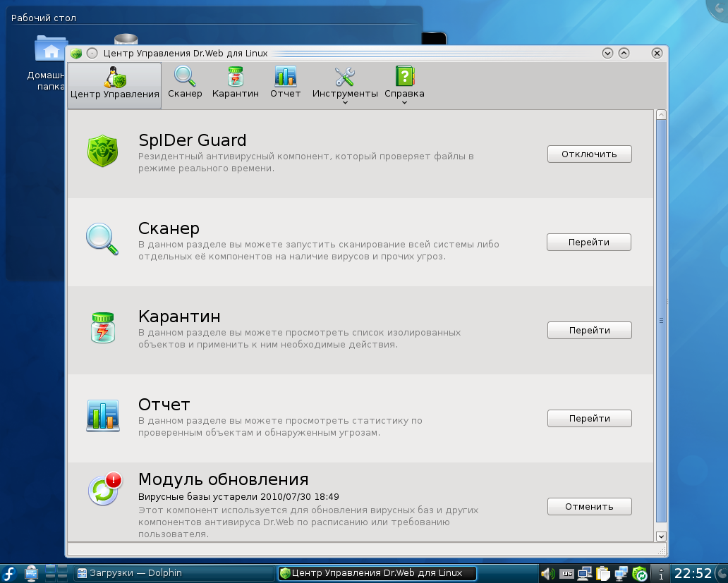Click the scrollbar up arrow
The image size is (728, 583).
pyautogui.click(x=661, y=115)
